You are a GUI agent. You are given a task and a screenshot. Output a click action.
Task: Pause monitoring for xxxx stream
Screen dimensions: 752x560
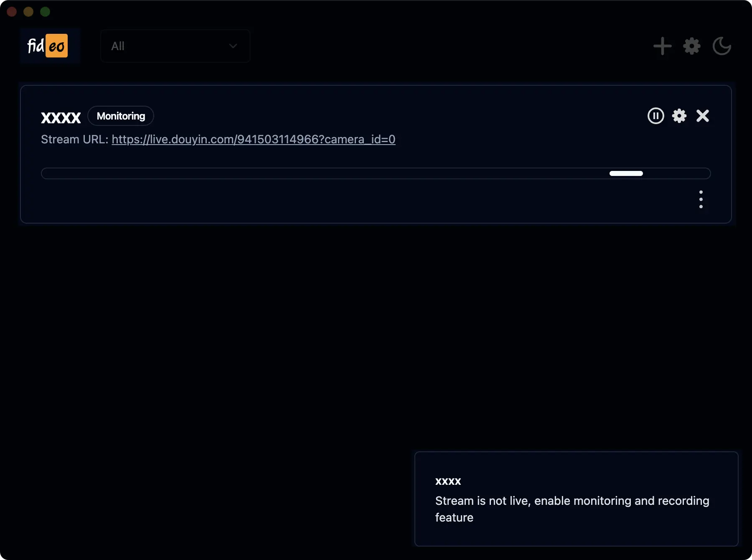coord(655,116)
